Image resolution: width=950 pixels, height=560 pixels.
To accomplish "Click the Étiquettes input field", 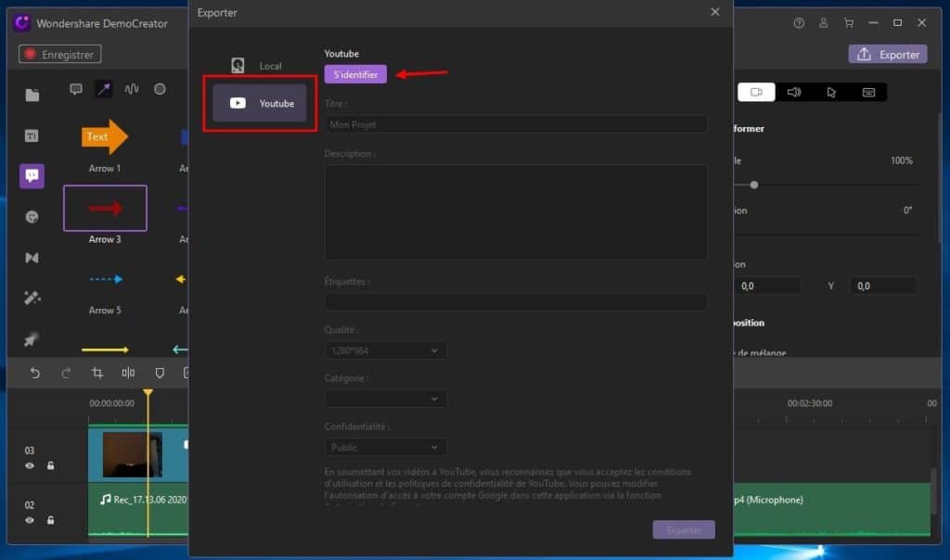I will [516, 302].
